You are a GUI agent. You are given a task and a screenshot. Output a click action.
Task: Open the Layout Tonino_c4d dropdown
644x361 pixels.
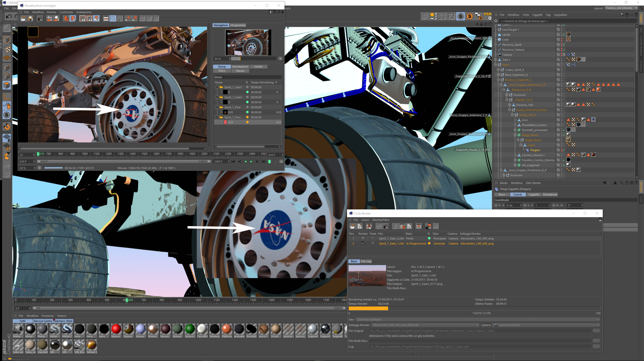(621, 8)
